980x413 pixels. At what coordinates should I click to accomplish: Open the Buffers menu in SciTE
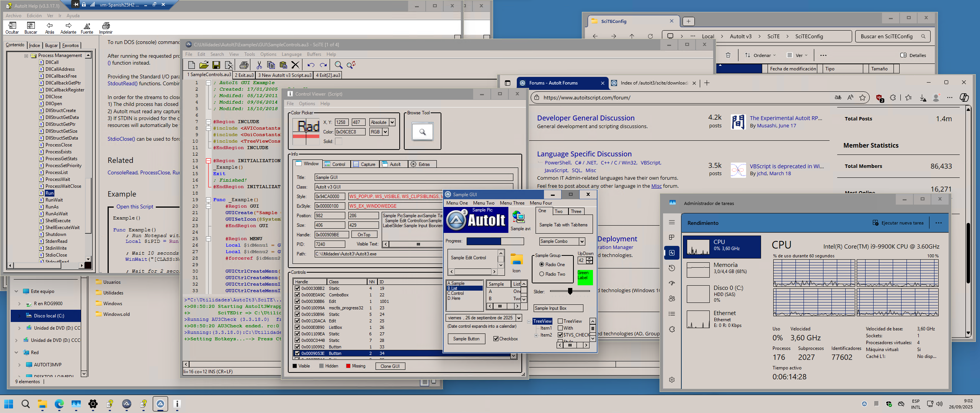point(314,54)
